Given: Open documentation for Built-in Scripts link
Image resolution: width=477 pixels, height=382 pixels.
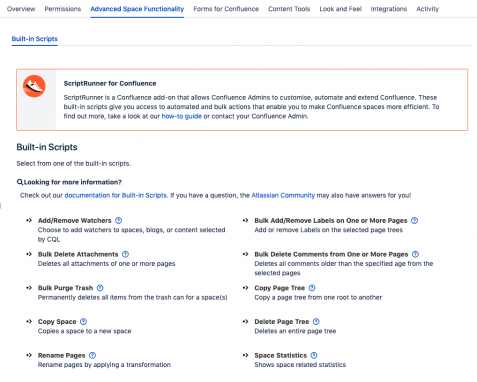Looking at the screenshot, I should point(115,195).
